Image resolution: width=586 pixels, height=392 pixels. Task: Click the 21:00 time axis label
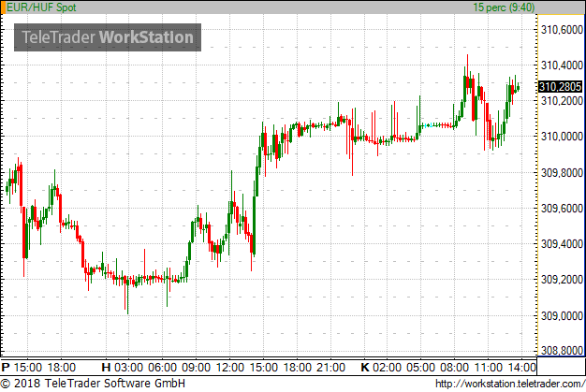330,368
